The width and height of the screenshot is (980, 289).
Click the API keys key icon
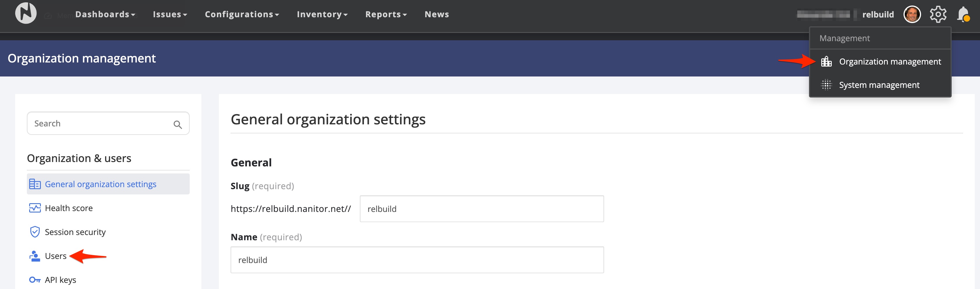[35, 280]
